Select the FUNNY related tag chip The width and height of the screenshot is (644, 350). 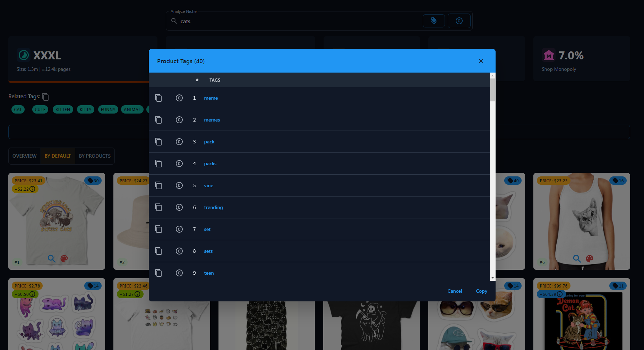pyautogui.click(x=108, y=109)
